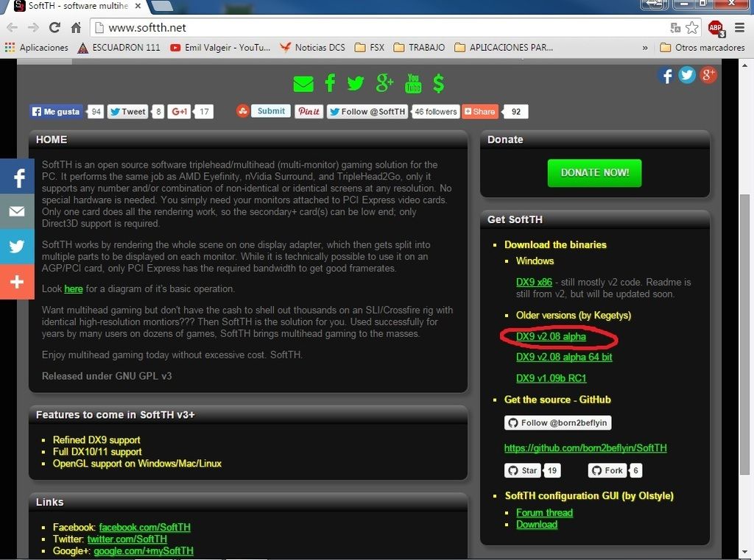
Task: Open the facebook.com/SoftTH link
Action: click(x=145, y=528)
